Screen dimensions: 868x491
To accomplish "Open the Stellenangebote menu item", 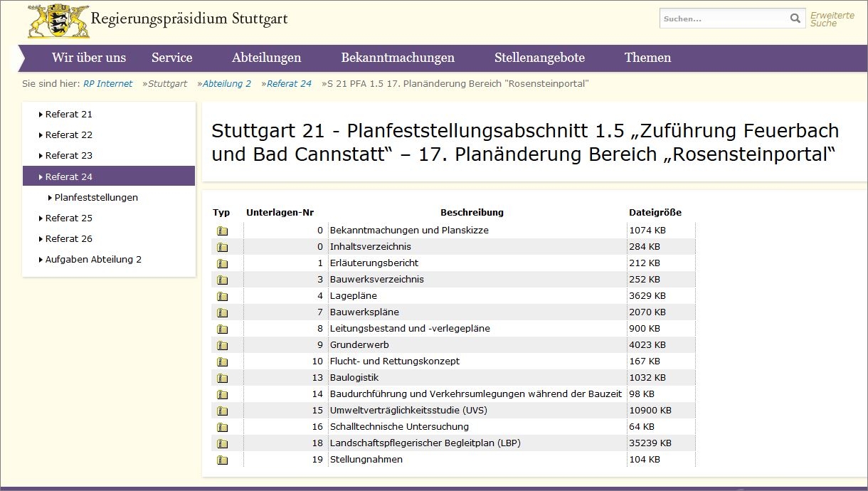I will [x=539, y=58].
